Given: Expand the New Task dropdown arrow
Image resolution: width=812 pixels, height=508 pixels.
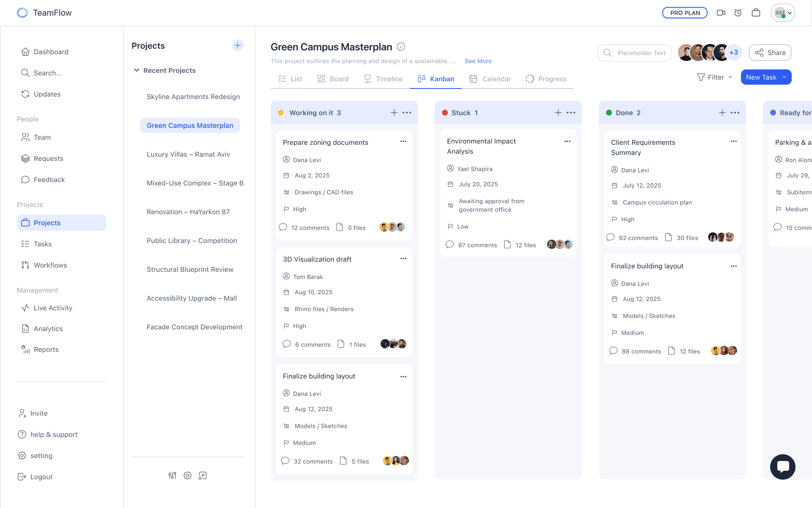Looking at the screenshot, I should (785, 77).
